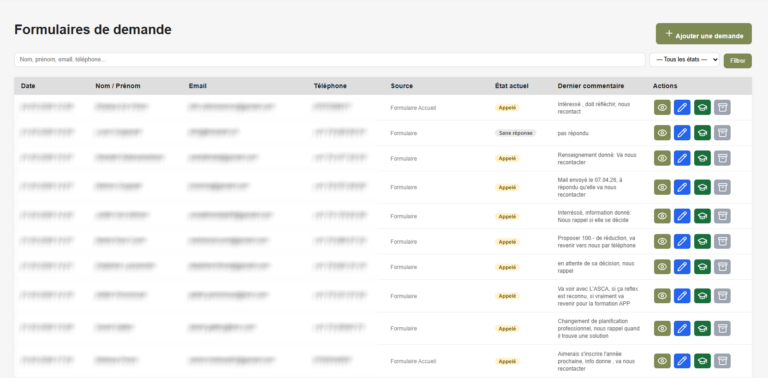
Task: Archive the 'en attente de sa décision' request
Action: tap(722, 267)
